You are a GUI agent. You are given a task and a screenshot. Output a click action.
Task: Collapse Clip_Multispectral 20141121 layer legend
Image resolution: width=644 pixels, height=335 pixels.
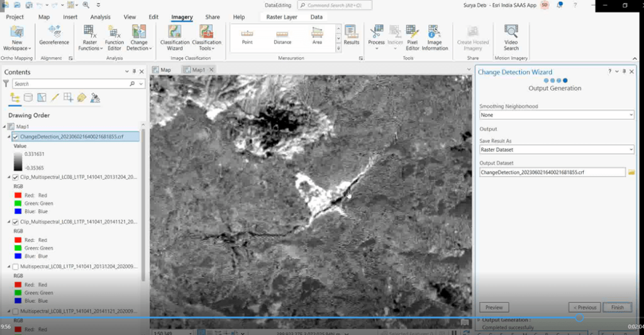[9, 222]
